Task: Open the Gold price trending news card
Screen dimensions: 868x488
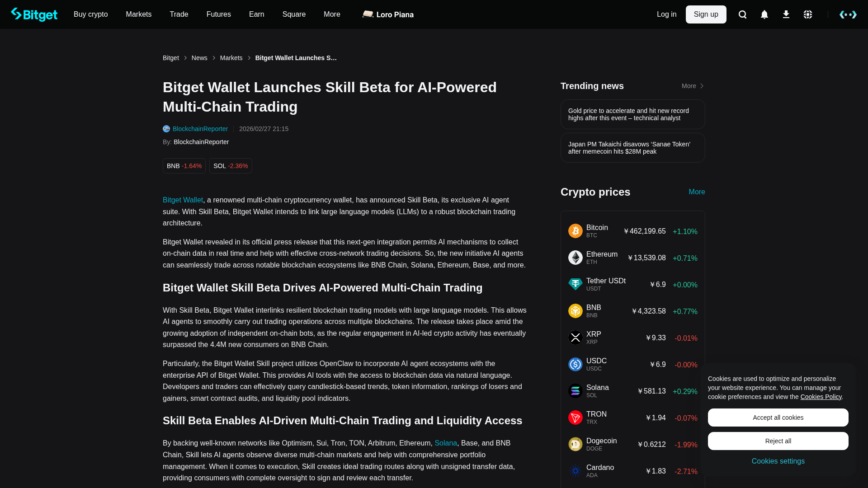Action: [632, 114]
